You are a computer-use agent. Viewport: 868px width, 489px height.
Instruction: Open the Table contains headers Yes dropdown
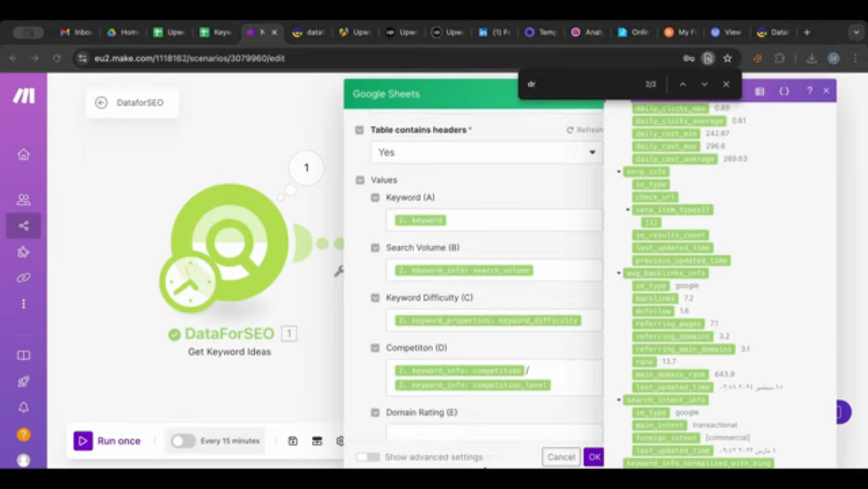[487, 152]
